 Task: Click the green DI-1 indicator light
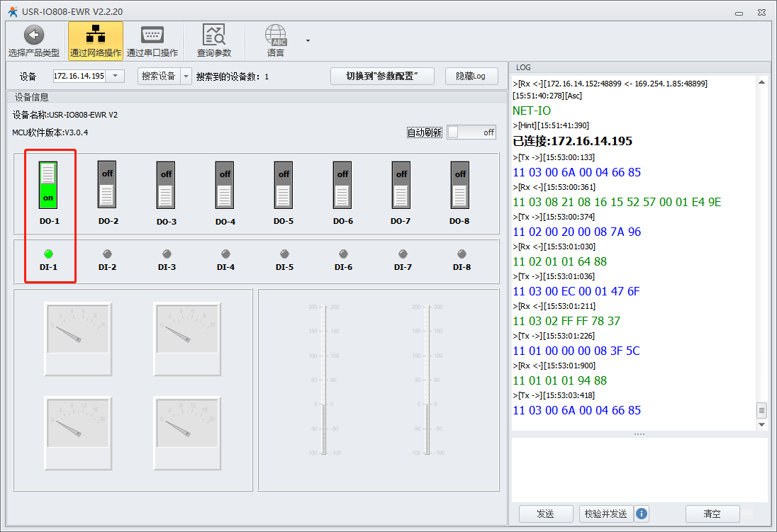tap(48, 254)
